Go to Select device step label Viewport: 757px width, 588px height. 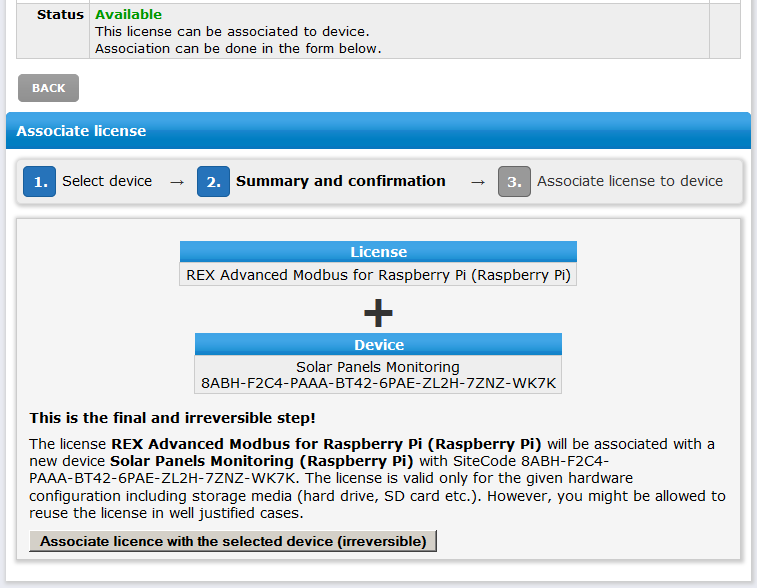click(x=107, y=181)
